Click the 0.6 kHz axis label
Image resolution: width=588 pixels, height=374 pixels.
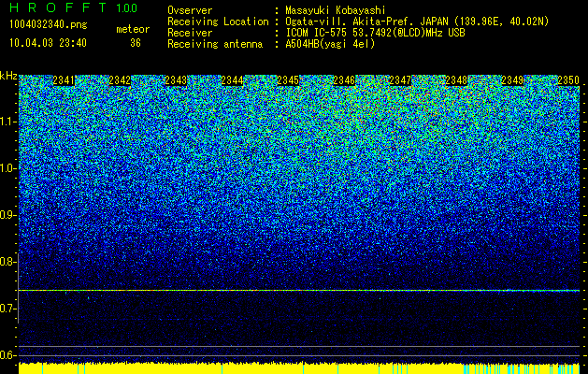click(x=8, y=355)
